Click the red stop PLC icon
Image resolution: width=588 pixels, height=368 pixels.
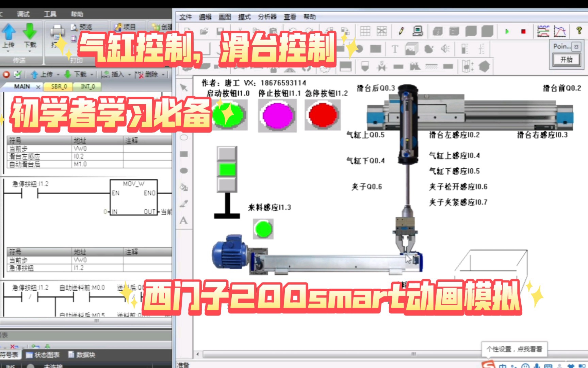coord(6,74)
